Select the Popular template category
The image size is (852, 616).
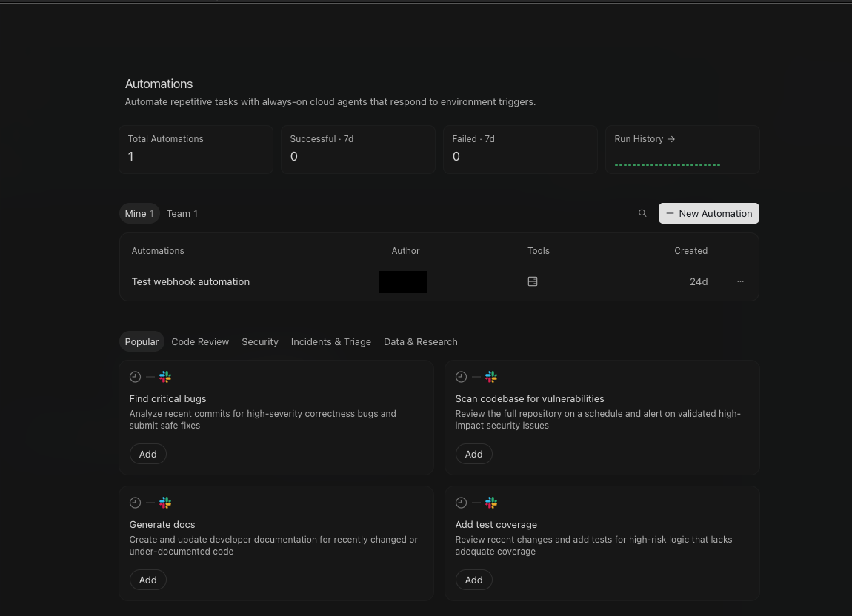pyautogui.click(x=142, y=341)
